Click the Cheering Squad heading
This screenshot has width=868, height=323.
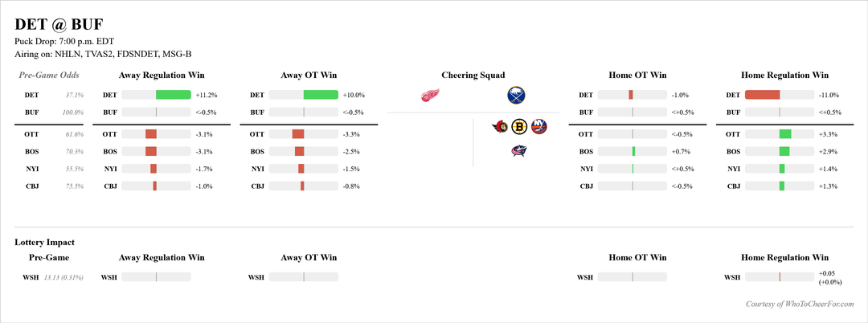pos(473,76)
